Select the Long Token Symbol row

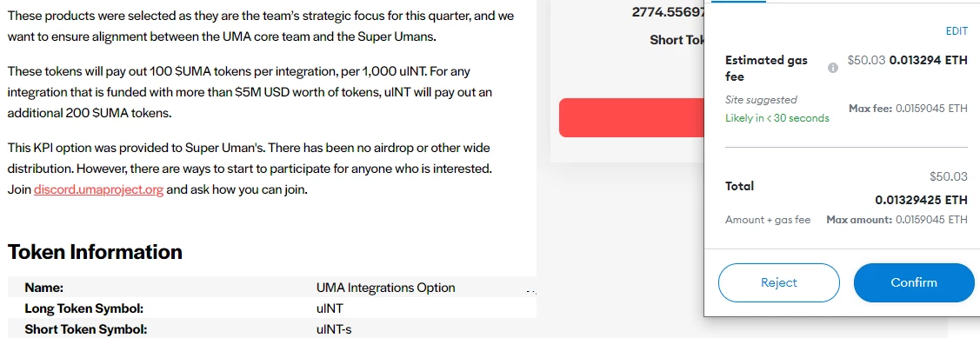(x=272, y=308)
